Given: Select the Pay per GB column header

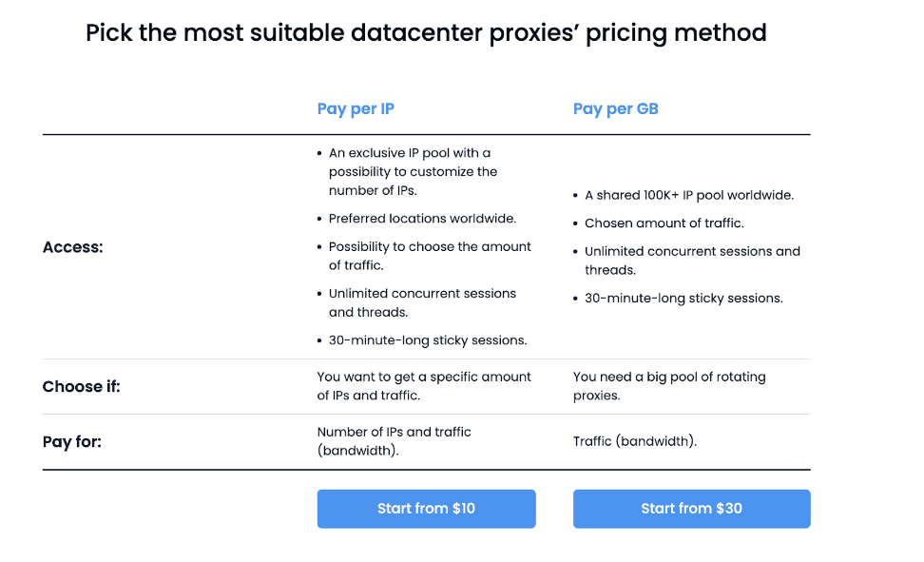Looking at the screenshot, I should (615, 108).
